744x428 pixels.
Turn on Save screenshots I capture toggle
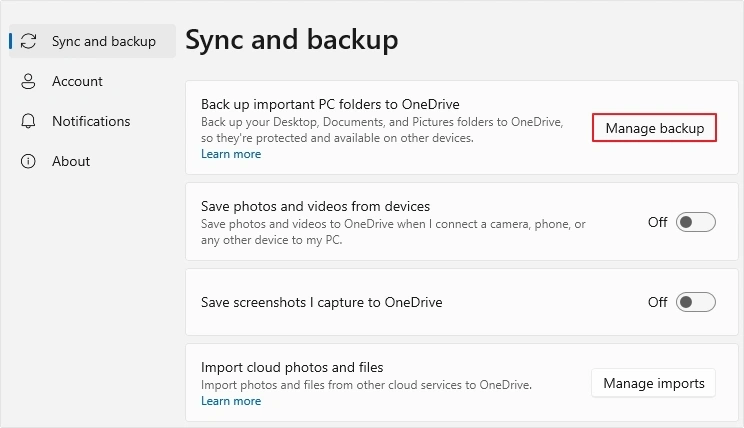(696, 302)
